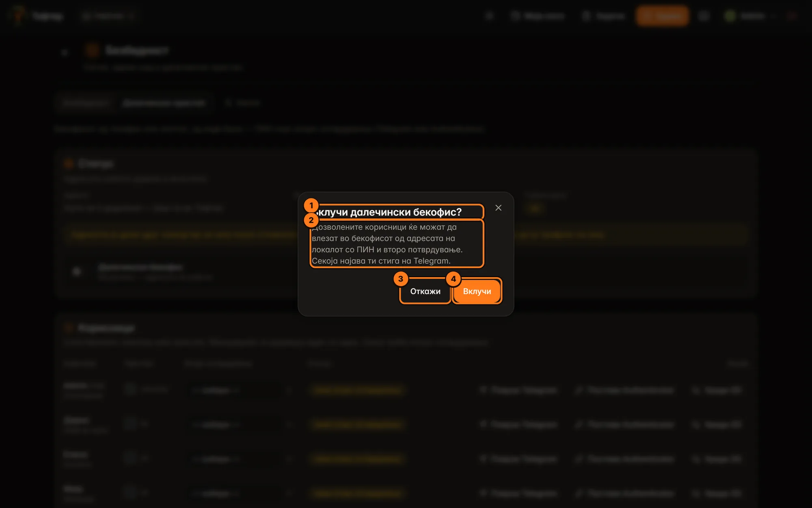The image size is (812, 508).
Task: Click the Откажи cancel button
Action: click(425, 291)
